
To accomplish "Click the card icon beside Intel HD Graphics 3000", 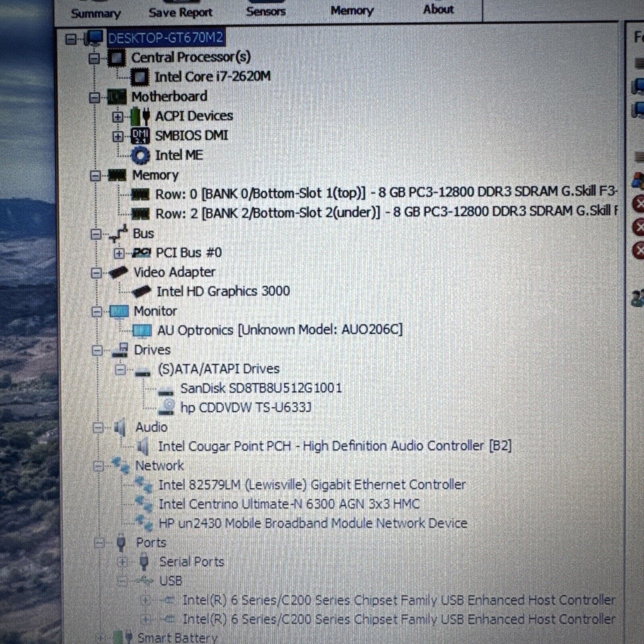I will pyautogui.click(x=142, y=291).
